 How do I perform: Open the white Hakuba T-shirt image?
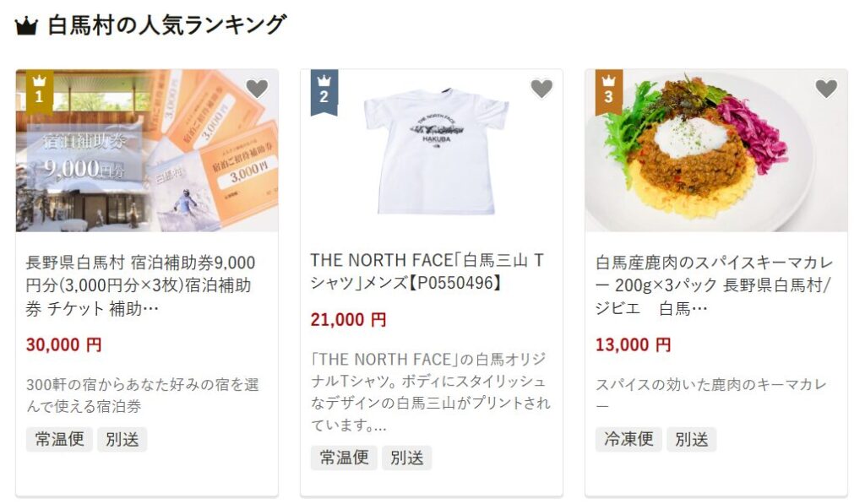432,150
